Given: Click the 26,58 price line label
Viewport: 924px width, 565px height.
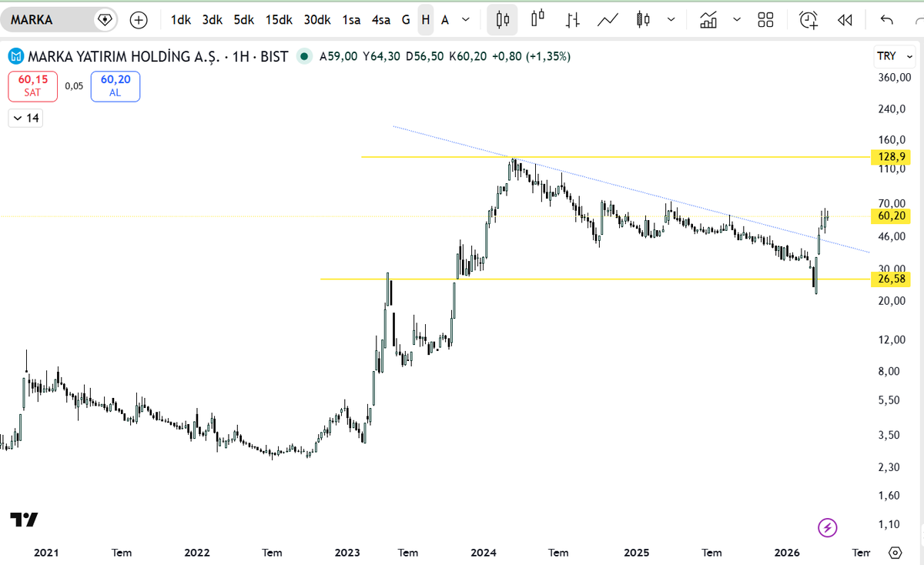Looking at the screenshot, I should point(892,279).
